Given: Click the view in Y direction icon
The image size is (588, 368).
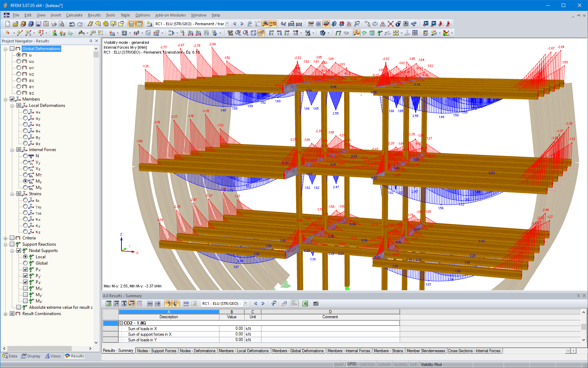Looking at the screenshot, I should (x=279, y=33).
